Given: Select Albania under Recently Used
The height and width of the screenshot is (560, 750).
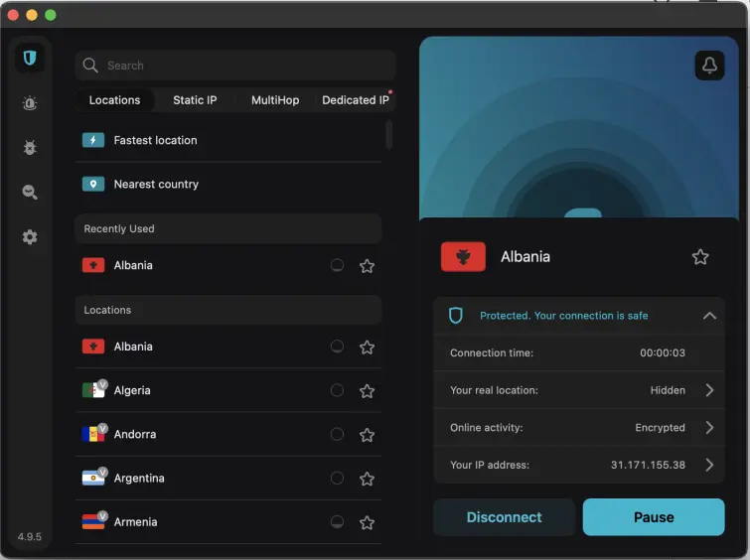Looking at the screenshot, I should [x=228, y=265].
